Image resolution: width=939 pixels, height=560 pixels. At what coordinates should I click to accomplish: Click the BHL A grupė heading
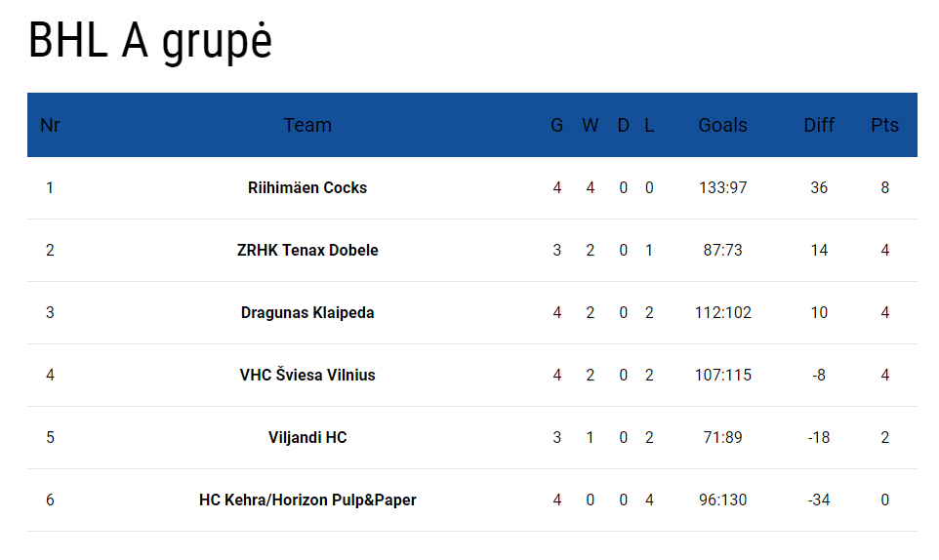(150, 41)
